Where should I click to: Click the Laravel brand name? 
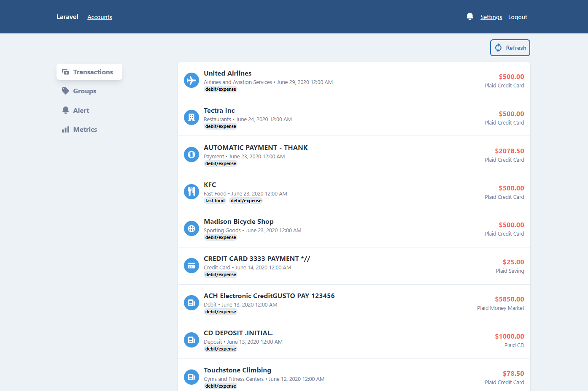tap(67, 17)
